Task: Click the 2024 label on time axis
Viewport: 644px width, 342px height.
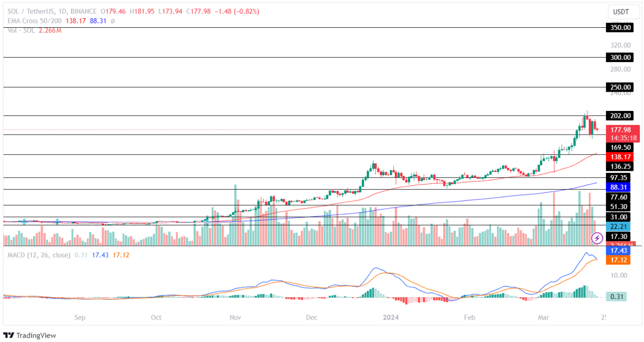Action: [392, 317]
